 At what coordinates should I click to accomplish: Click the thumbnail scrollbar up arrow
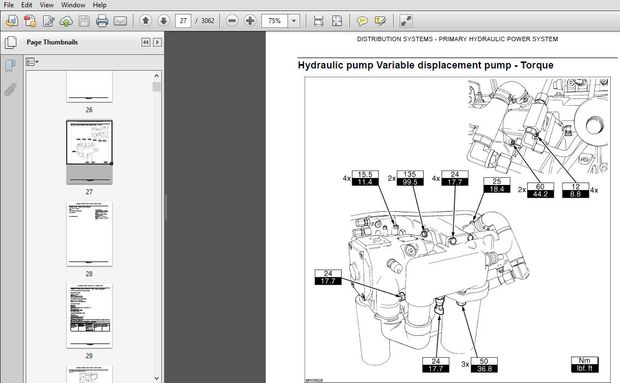(157, 75)
